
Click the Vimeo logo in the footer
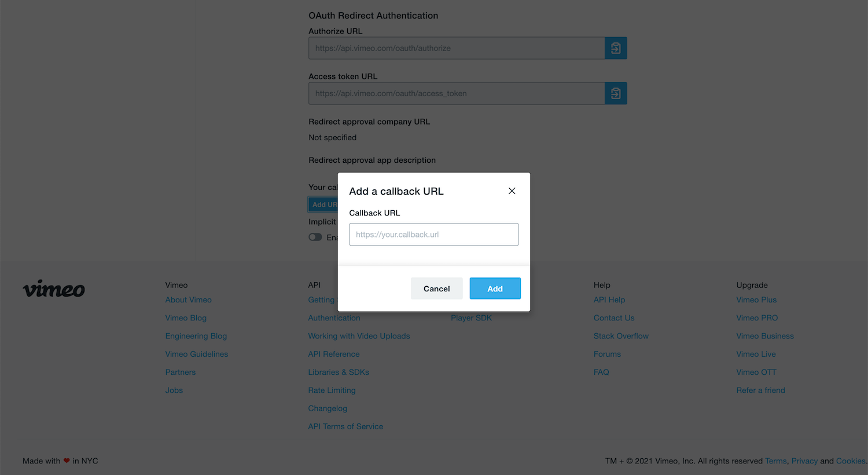click(53, 289)
